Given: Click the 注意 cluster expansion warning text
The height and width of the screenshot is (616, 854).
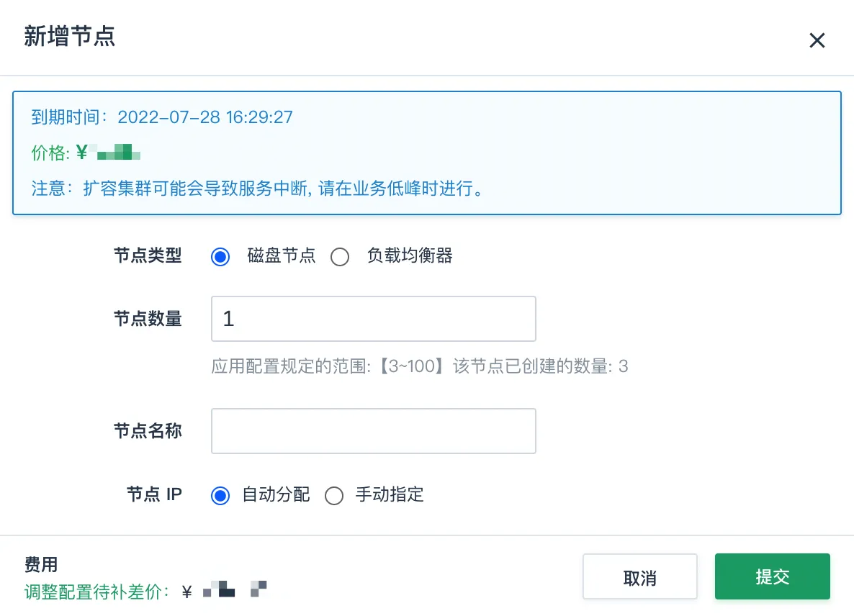Looking at the screenshot, I should [x=257, y=189].
